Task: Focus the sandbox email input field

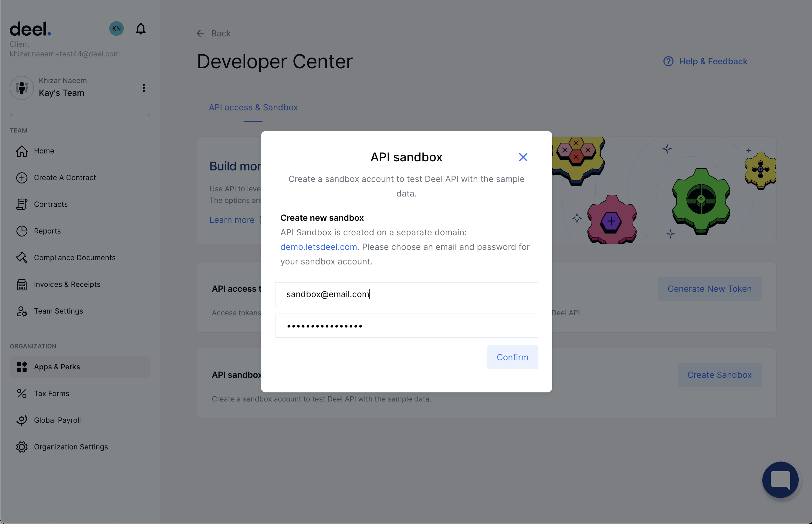Action: pyautogui.click(x=407, y=294)
